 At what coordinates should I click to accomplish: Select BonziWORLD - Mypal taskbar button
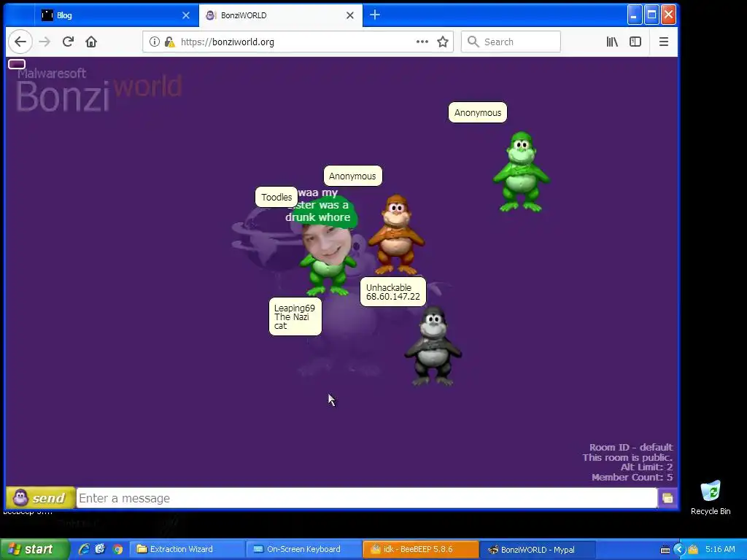538,550
